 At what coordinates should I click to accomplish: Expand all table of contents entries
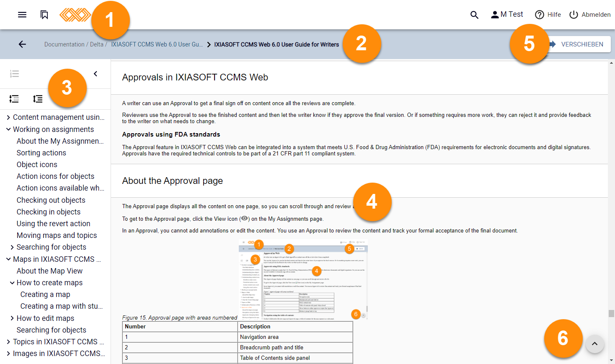pyautogui.click(x=38, y=99)
